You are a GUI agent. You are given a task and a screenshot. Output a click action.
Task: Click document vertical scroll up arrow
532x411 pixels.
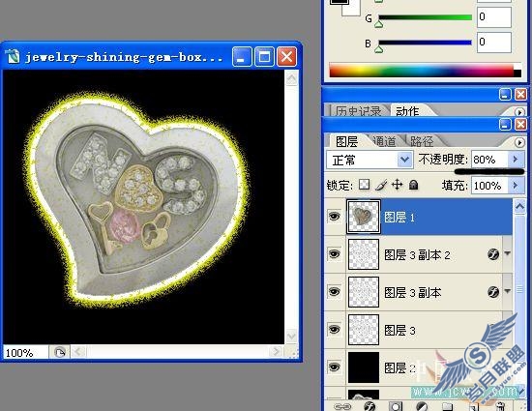pyautogui.click(x=291, y=78)
